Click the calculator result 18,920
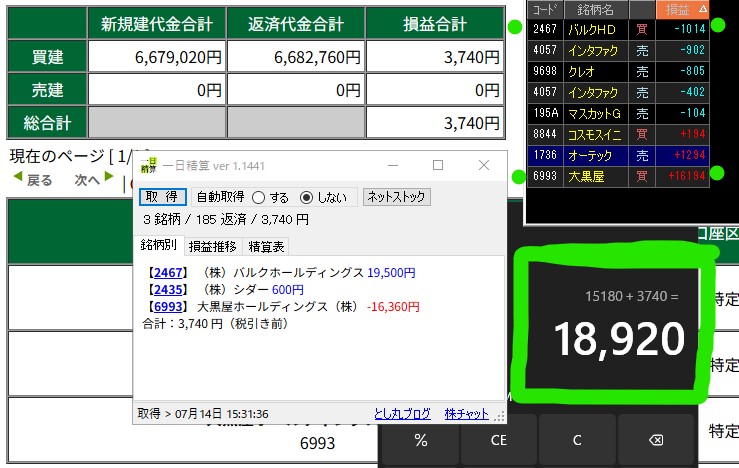This screenshot has height=468, width=739. pyautogui.click(x=619, y=339)
